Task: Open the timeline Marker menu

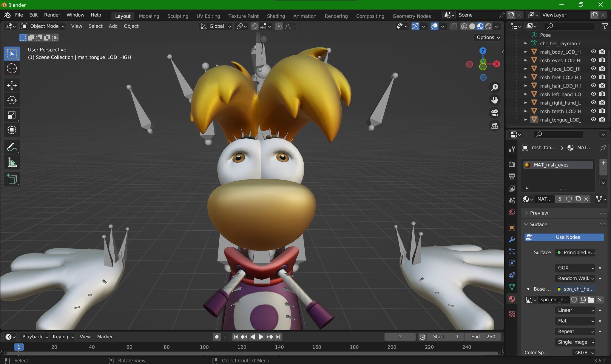Action: pyautogui.click(x=105, y=337)
